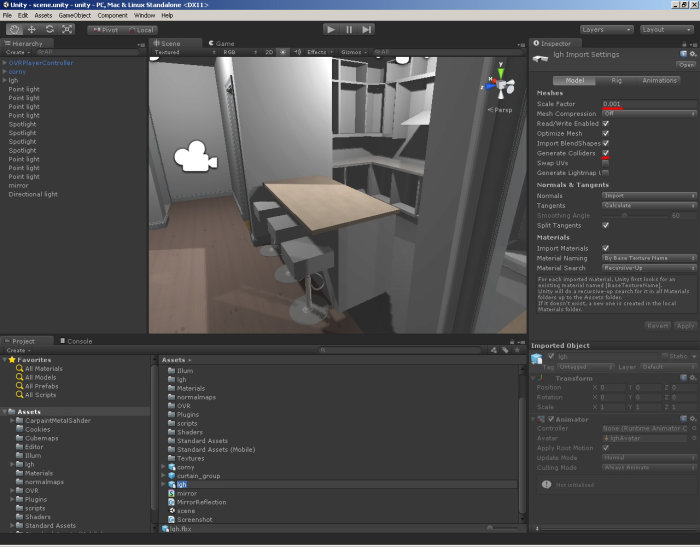
Task: Select the Screenshot script asset
Action: point(195,520)
